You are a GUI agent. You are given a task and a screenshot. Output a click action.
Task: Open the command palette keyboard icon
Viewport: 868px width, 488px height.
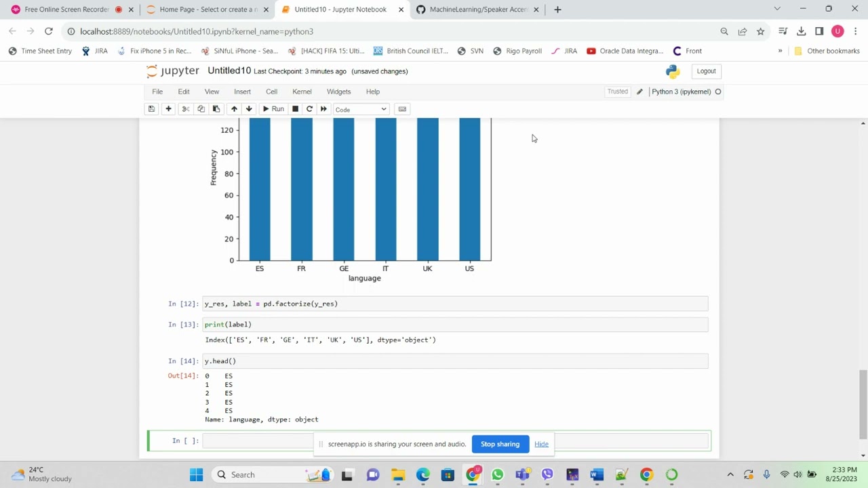tap(402, 109)
